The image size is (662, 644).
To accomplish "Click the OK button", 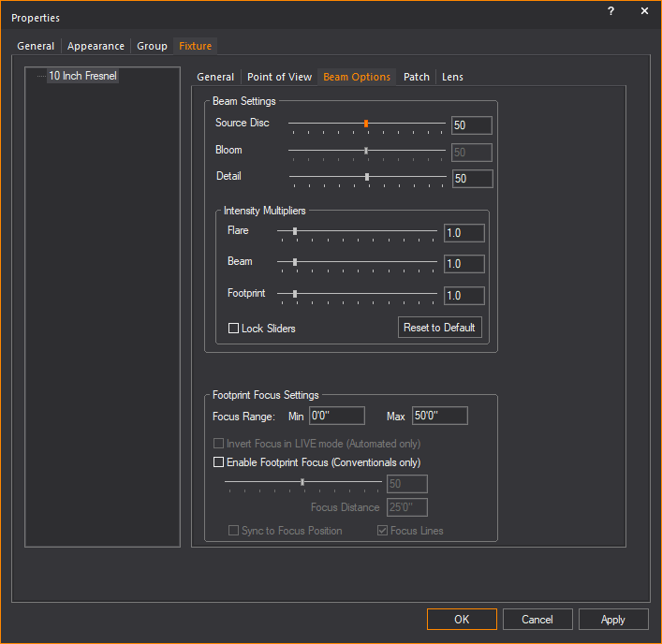I will (x=462, y=619).
